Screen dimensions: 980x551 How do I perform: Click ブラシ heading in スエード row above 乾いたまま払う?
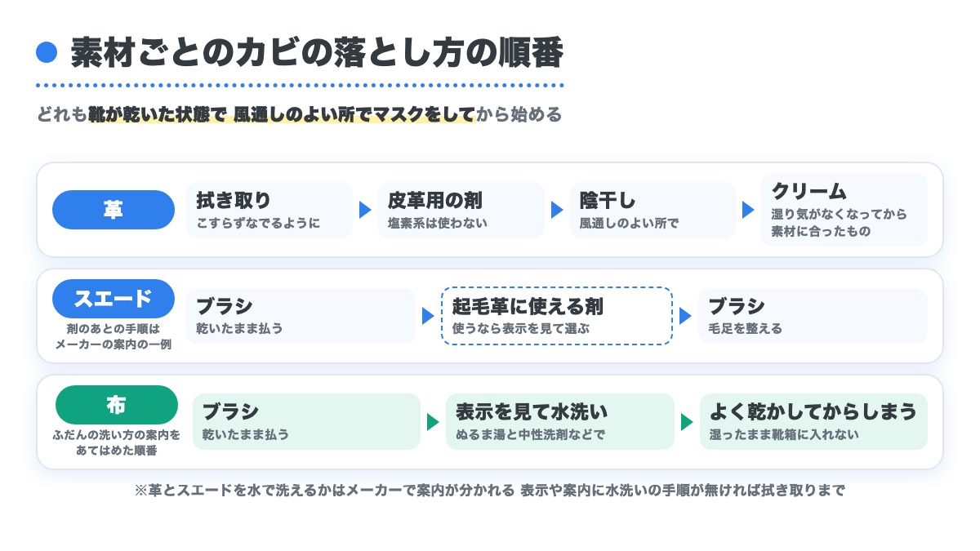pyautogui.click(x=225, y=306)
